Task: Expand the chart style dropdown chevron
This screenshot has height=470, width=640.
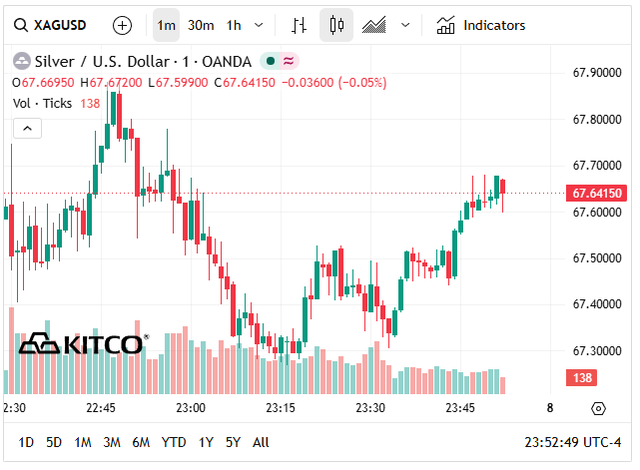Action: [405, 25]
